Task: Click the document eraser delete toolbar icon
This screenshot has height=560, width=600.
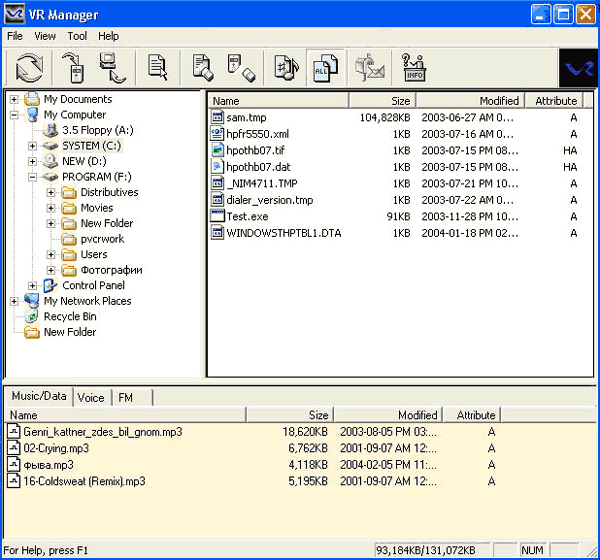Action: [203, 68]
